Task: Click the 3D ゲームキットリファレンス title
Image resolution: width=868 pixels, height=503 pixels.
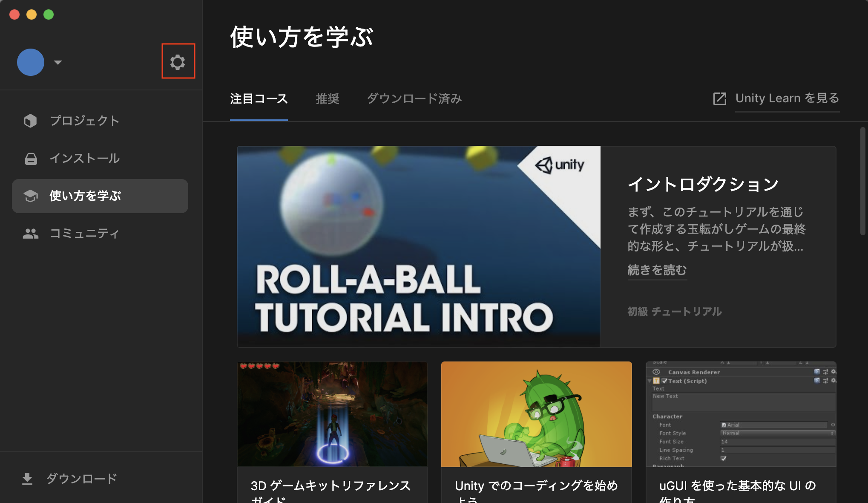Action: click(x=331, y=486)
